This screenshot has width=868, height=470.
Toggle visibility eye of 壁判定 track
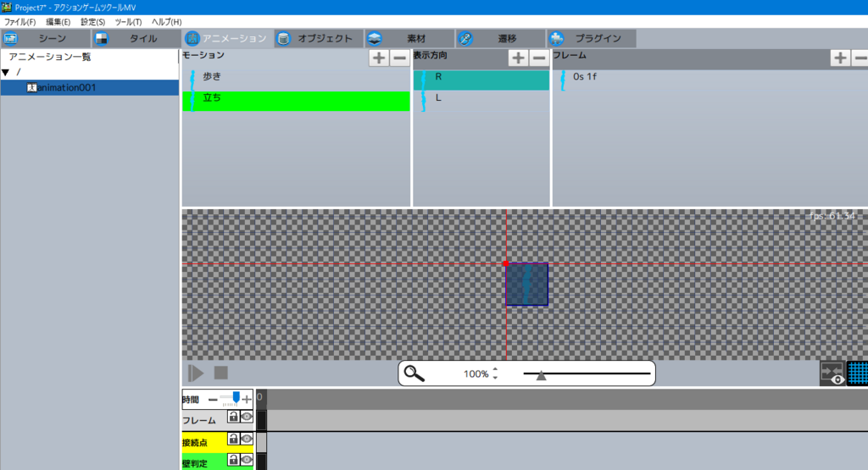click(x=247, y=460)
